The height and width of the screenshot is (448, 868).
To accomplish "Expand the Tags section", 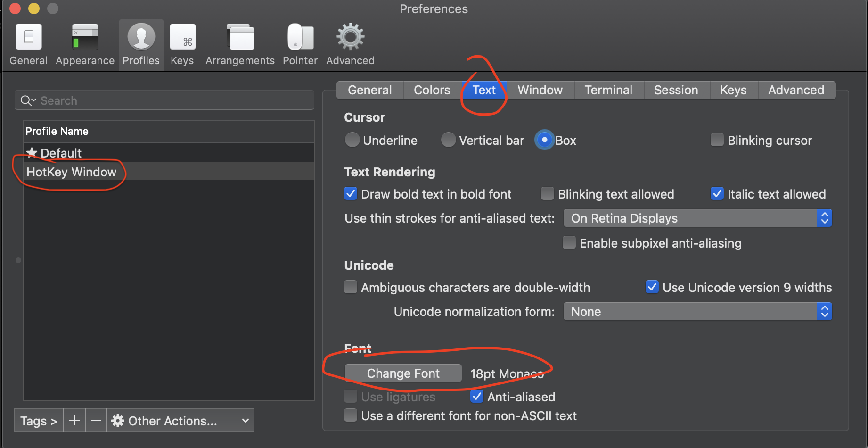I will (x=38, y=420).
